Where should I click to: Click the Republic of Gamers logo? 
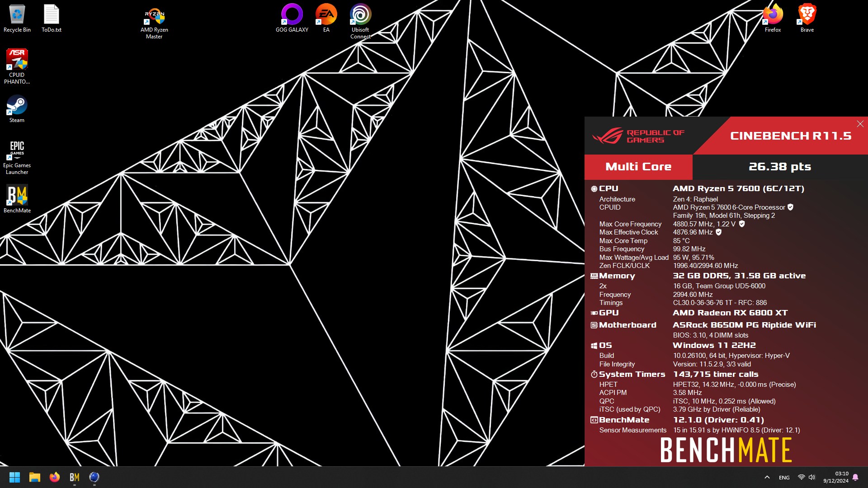coord(638,136)
